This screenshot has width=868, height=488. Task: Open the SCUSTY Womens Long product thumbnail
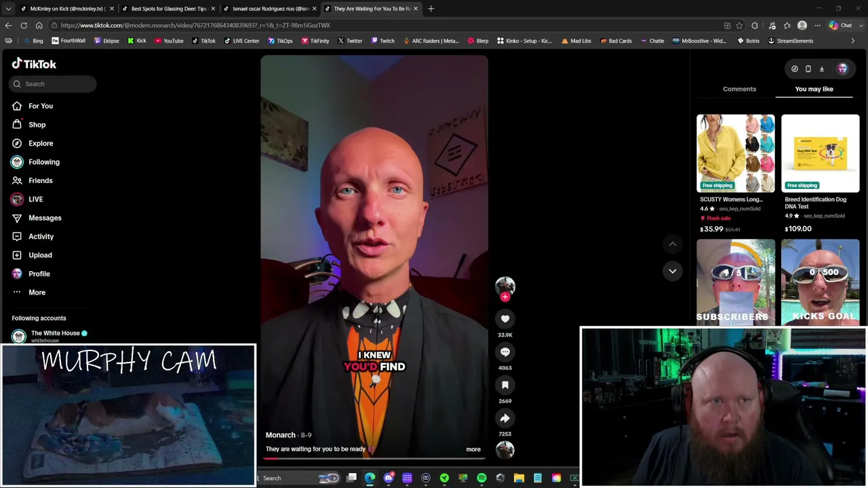click(736, 153)
